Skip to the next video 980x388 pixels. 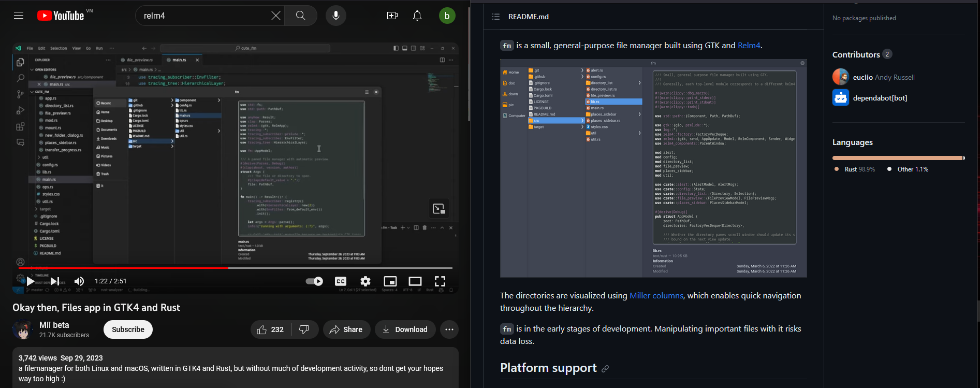[54, 281]
